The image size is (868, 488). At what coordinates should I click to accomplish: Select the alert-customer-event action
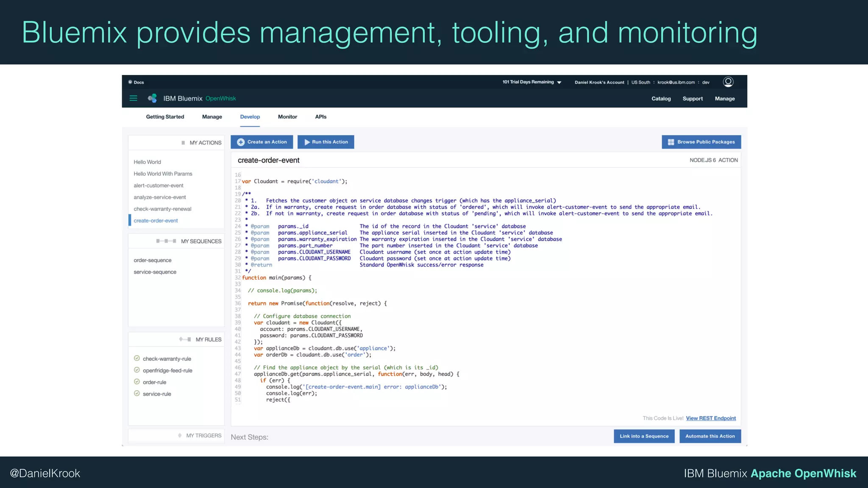(x=159, y=186)
